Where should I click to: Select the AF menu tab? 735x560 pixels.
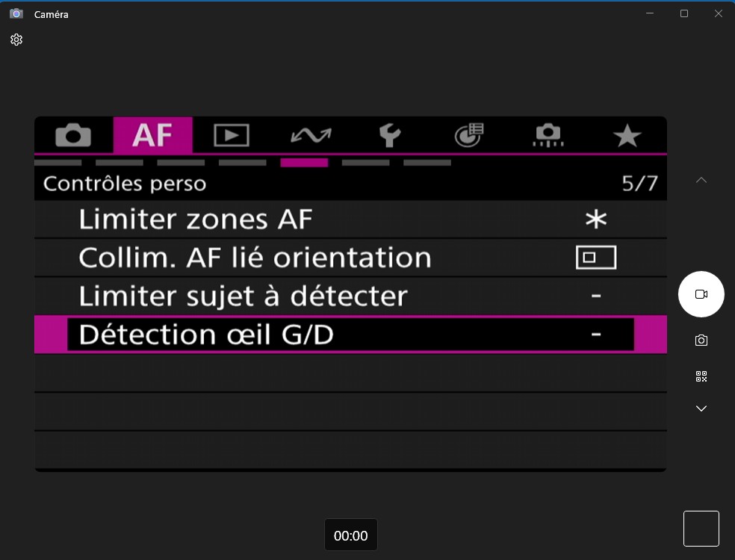pyautogui.click(x=152, y=135)
